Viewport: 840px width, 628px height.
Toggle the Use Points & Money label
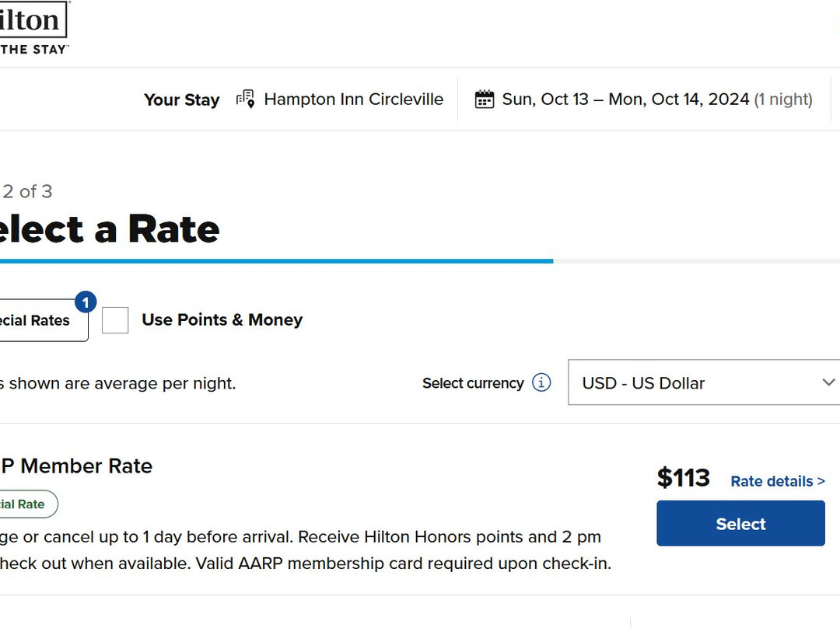point(222,320)
